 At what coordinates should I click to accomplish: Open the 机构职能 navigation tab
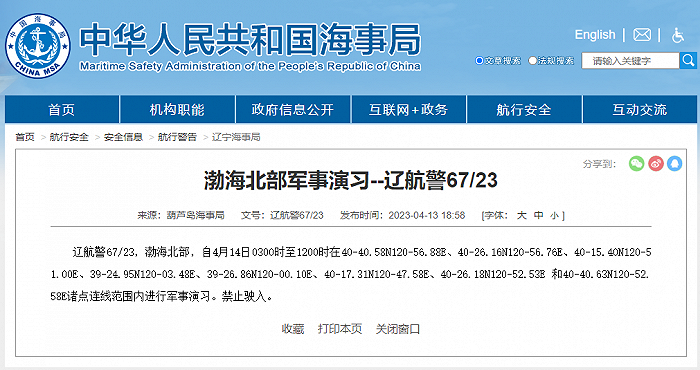pyautogui.click(x=177, y=109)
